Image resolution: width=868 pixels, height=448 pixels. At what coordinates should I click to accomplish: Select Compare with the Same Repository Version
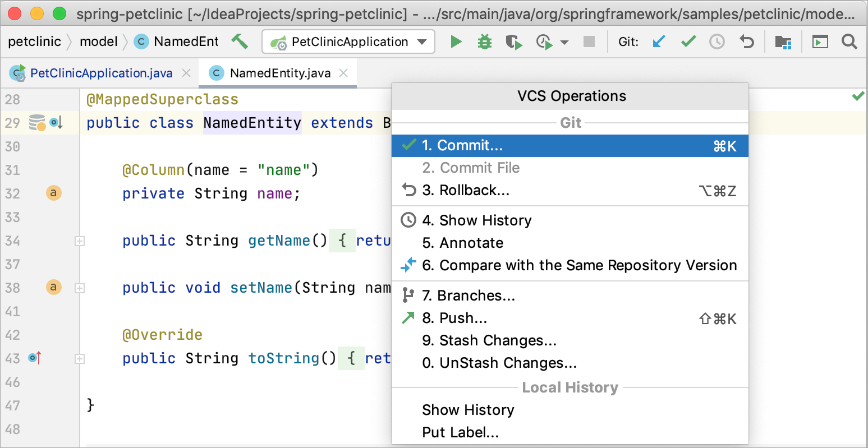pyautogui.click(x=570, y=265)
